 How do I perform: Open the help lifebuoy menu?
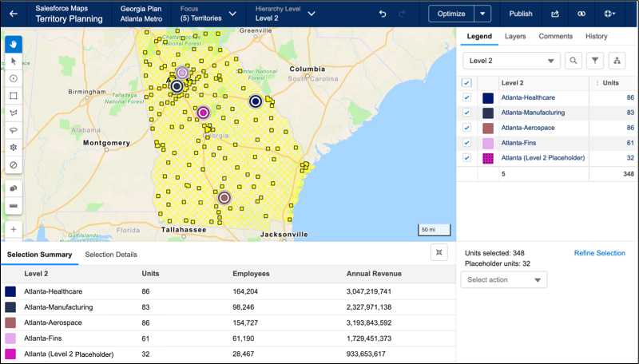coord(609,14)
